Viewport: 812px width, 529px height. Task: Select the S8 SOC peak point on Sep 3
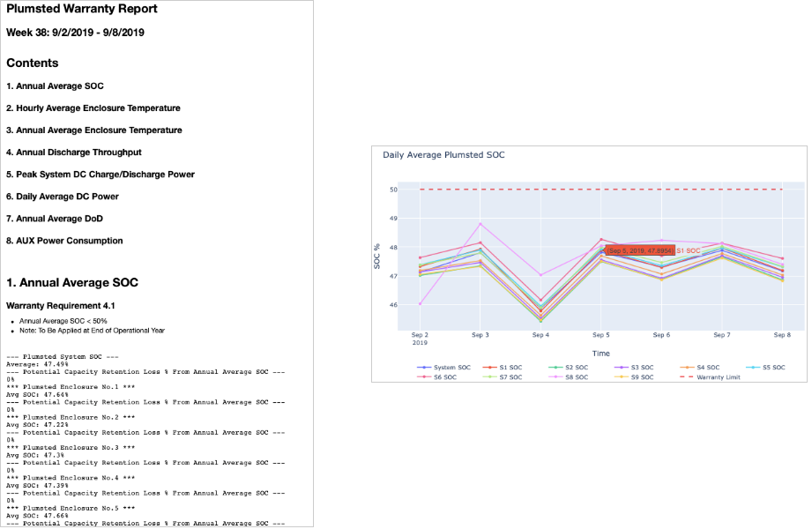click(x=480, y=224)
